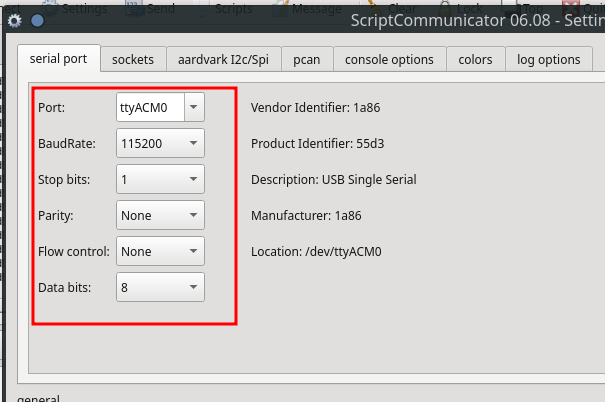The width and height of the screenshot is (605, 402).
Task: Open the log options tab
Action: pyautogui.click(x=549, y=59)
